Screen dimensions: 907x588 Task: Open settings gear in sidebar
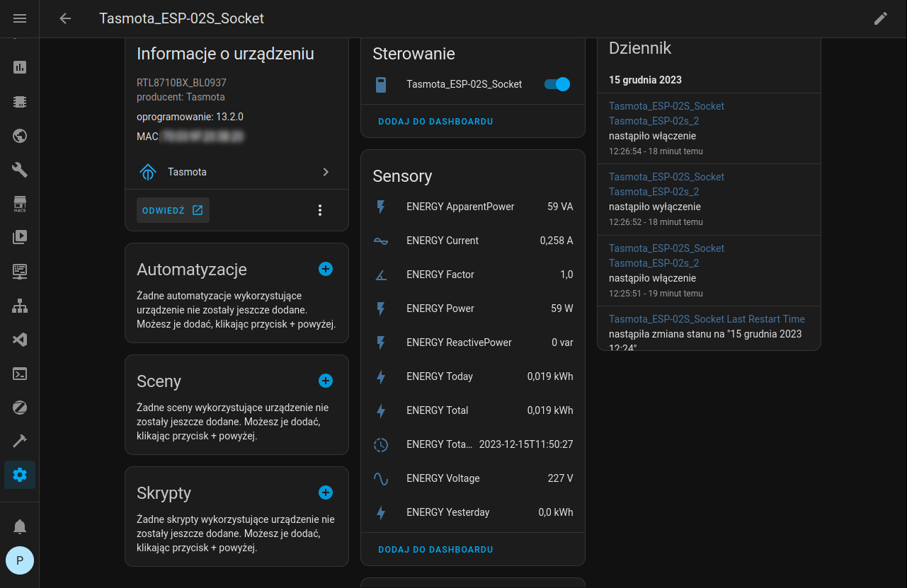[20, 475]
